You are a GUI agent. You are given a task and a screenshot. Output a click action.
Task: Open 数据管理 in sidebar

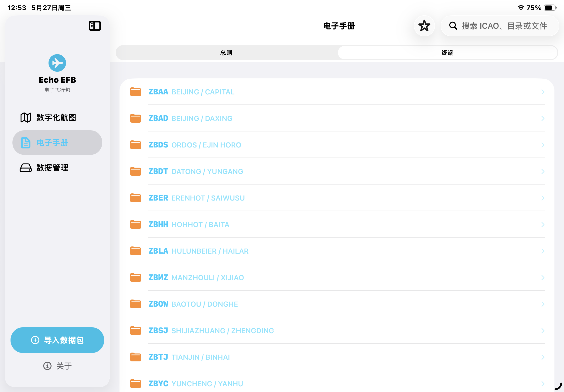pyautogui.click(x=57, y=168)
